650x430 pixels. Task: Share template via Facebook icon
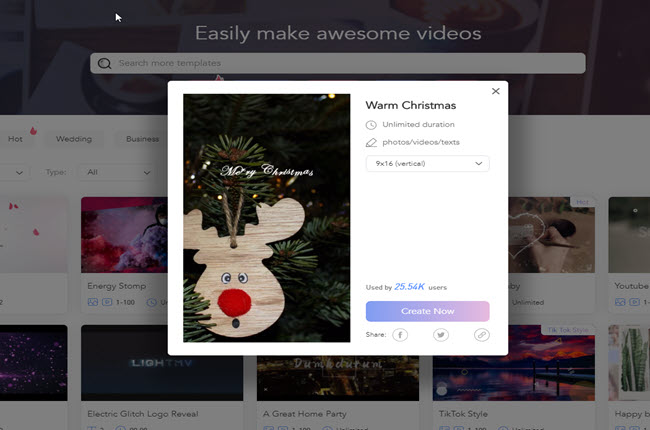(400, 335)
